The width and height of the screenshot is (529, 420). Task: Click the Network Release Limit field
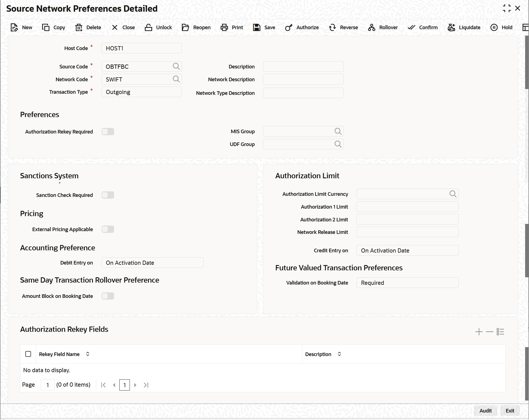tap(407, 232)
